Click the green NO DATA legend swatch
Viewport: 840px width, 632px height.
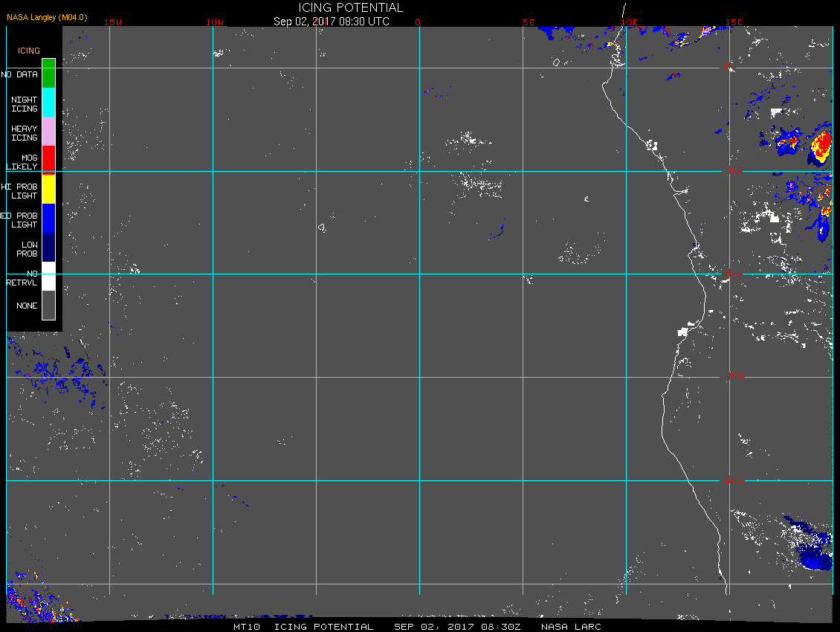(49, 74)
